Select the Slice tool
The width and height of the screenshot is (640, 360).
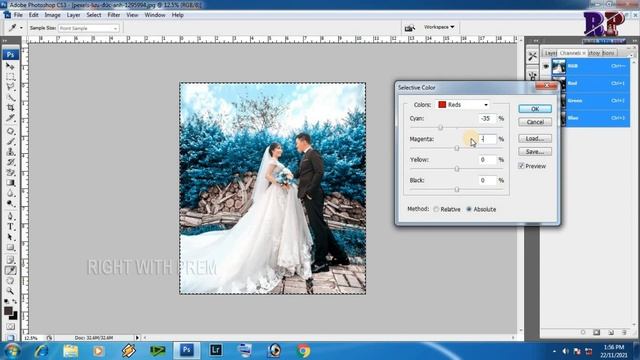click(10, 118)
